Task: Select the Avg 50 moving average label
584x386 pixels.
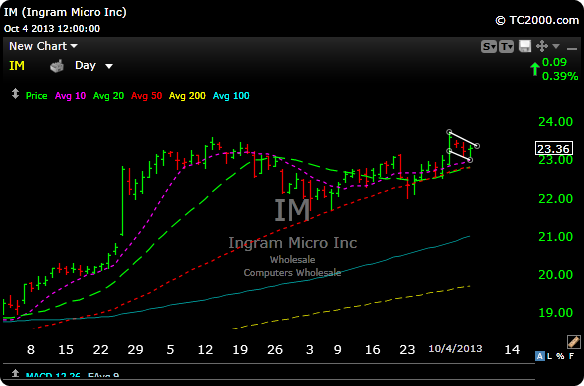Action: click(x=146, y=96)
